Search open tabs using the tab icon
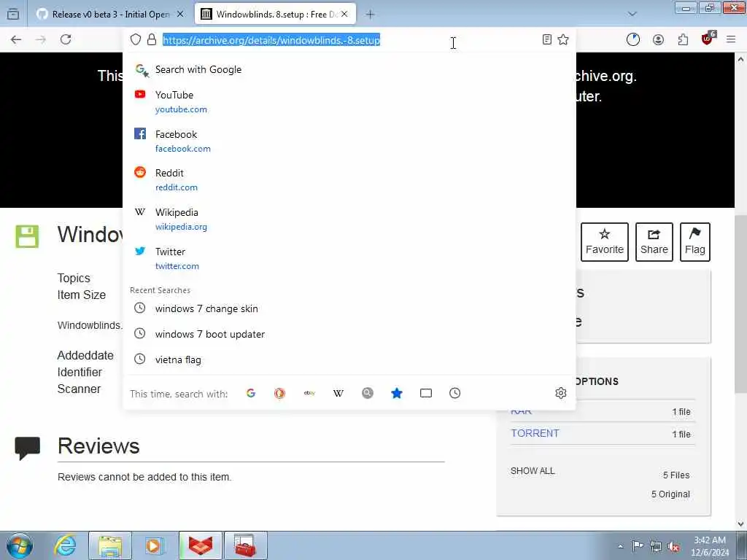Image resolution: width=747 pixels, height=560 pixels. pyautogui.click(x=426, y=393)
